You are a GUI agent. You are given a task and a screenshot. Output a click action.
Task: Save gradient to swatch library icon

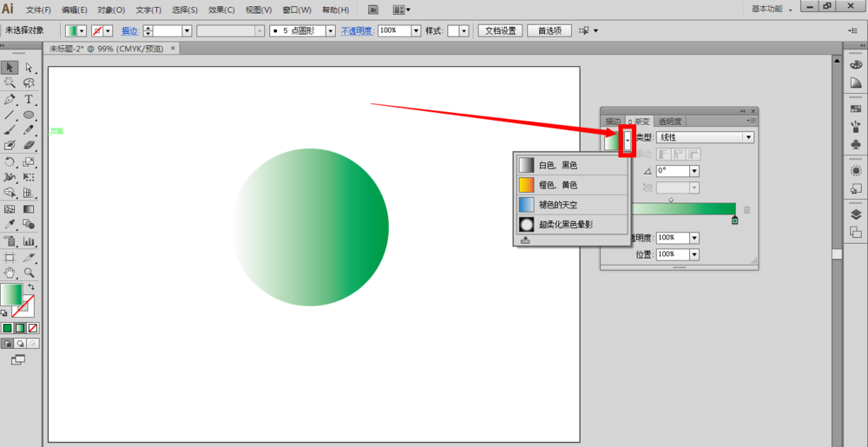pos(525,240)
